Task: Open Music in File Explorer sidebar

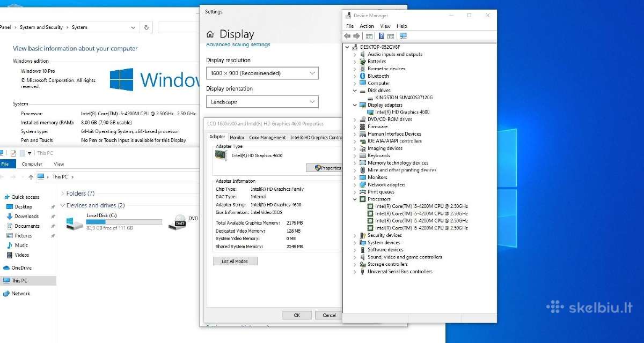Action: pos(21,245)
